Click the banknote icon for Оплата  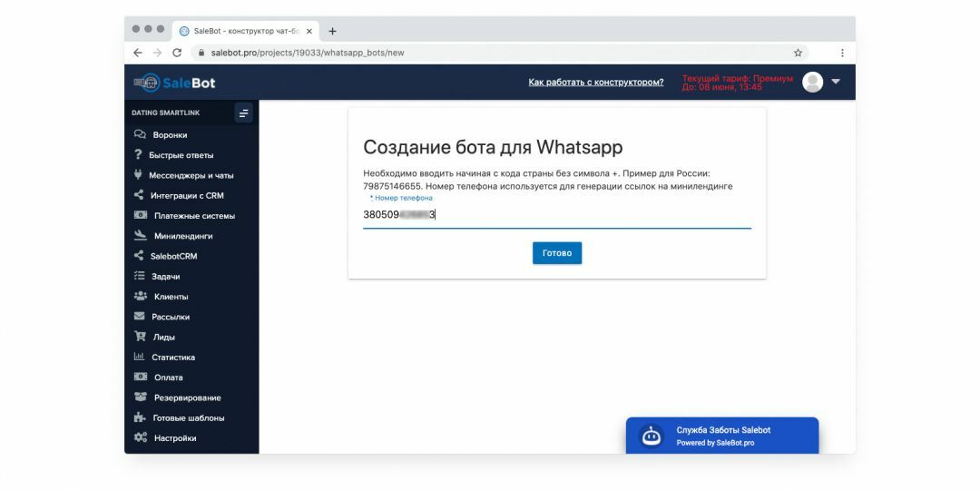pyautogui.click(x=141, y=377)
